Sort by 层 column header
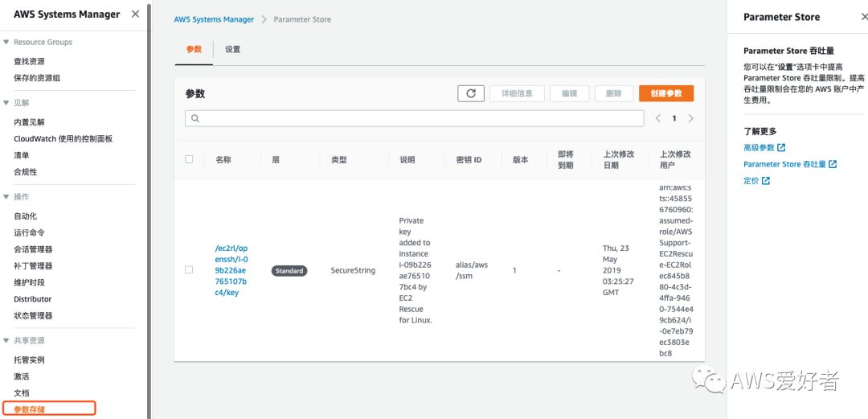Screen dimensions: 868x419 (x=276, y=159)
